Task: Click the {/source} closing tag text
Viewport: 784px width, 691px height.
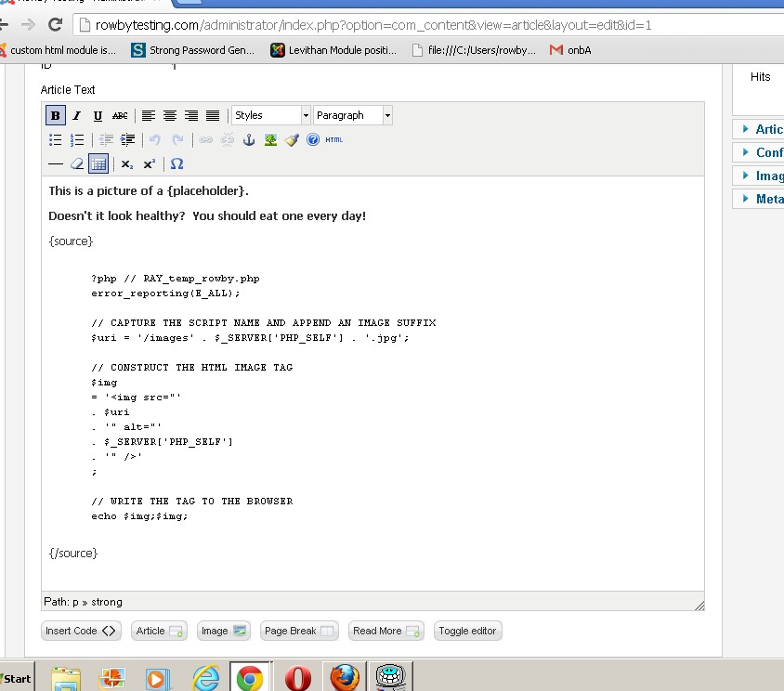Action: [x=73, y=554]
